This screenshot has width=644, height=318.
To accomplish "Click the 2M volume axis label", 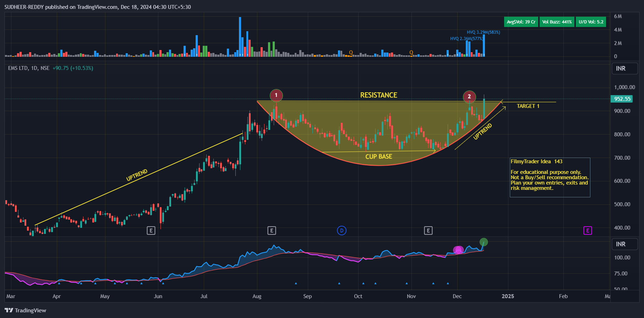I will coord(618,43).
